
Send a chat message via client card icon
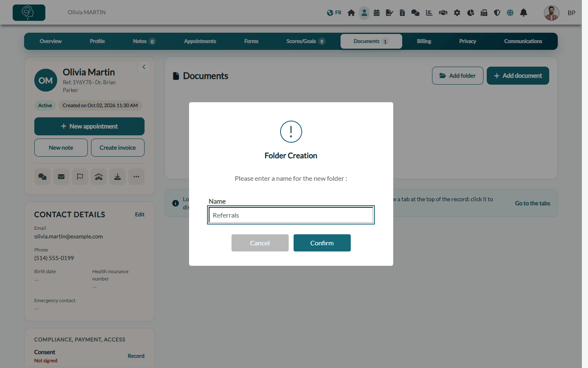42,177
